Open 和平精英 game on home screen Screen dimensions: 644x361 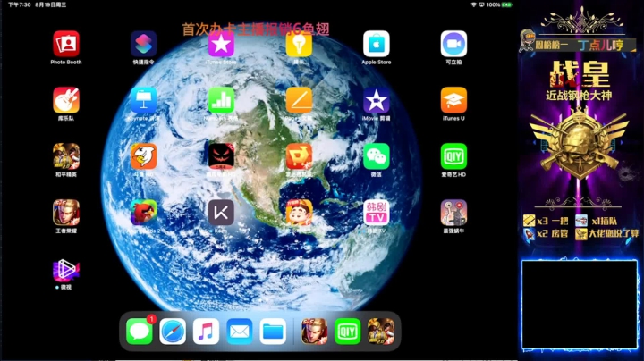(66, 155)
